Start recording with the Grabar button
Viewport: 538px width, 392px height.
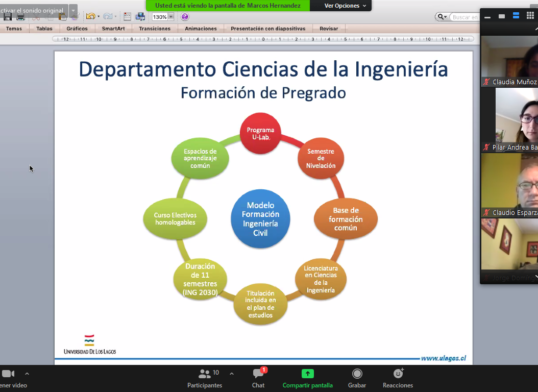[357, 379]
